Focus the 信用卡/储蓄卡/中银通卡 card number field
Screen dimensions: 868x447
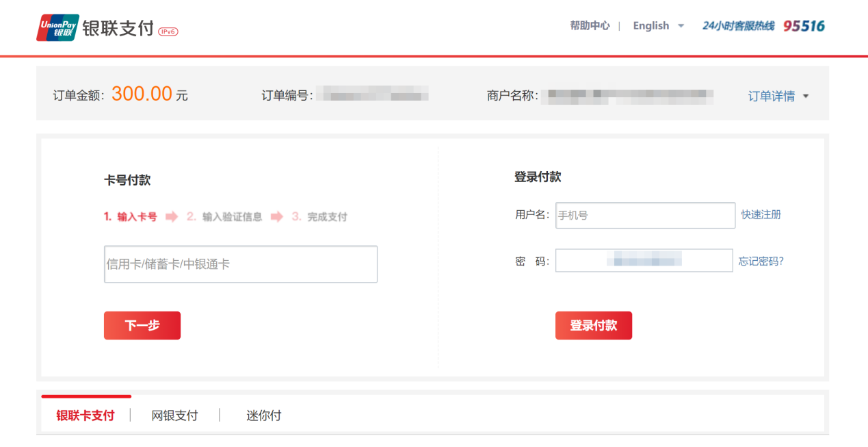click(x=241, y=264)
